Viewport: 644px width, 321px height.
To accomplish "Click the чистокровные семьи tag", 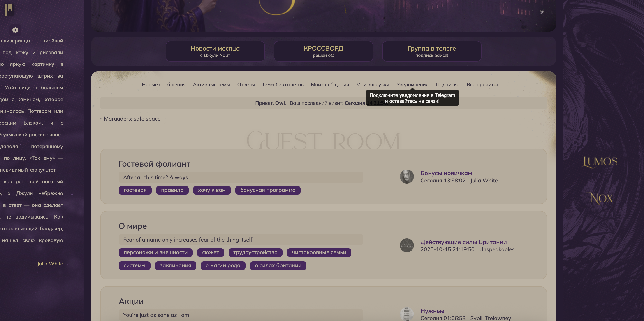I will (x=319, y=252).
